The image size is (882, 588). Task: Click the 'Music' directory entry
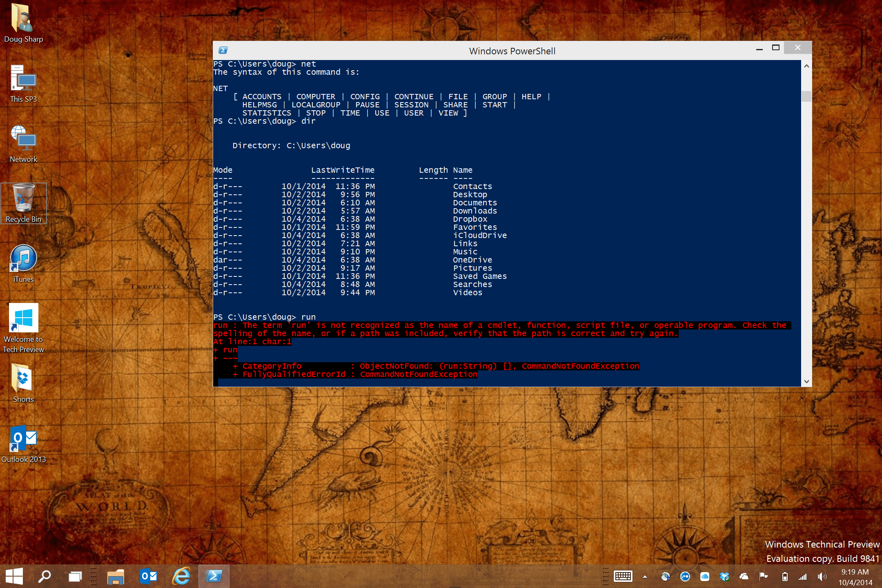coord(465,252)
